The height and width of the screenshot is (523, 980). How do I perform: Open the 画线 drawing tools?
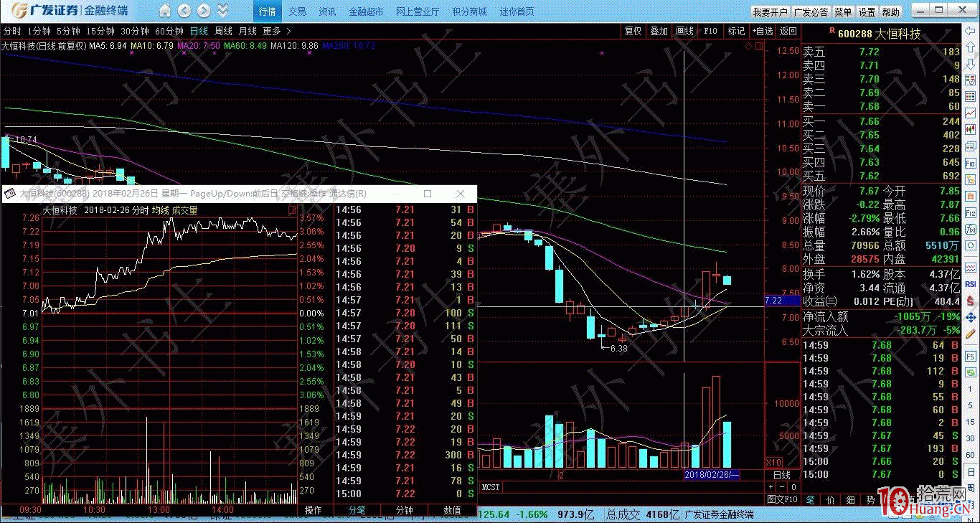point(684,32)
